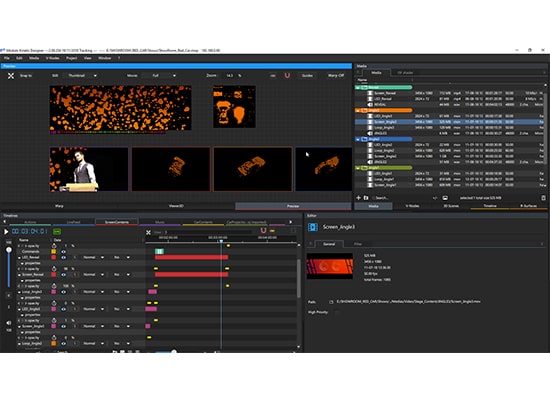Toggle the magnet snap icon in Preview toolbar

(x=287, y=75)
